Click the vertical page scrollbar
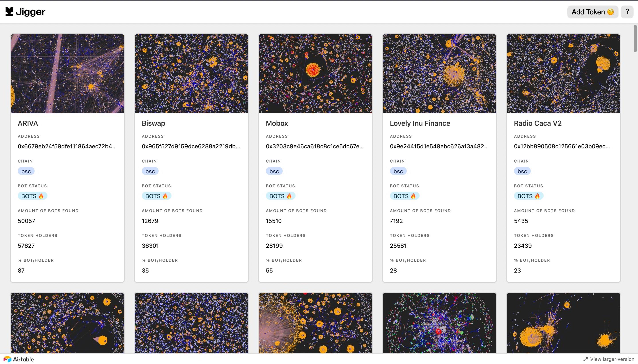 tap(635, 39)
